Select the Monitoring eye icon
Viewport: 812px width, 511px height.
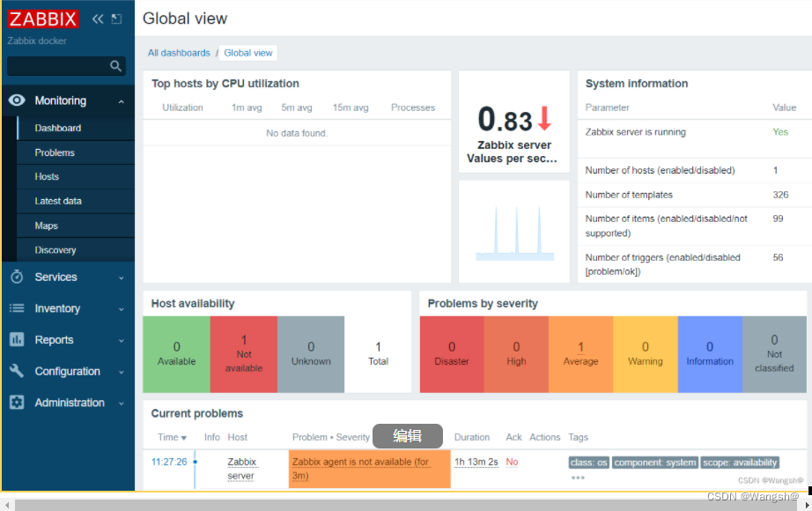pyautogui.click(x=18, y=100)
